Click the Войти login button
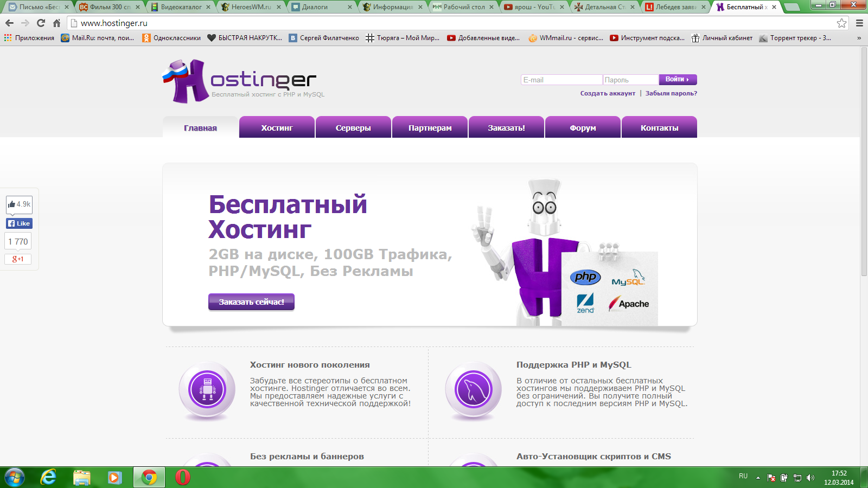Screen dimensions: 868x488 click(678, 79)
